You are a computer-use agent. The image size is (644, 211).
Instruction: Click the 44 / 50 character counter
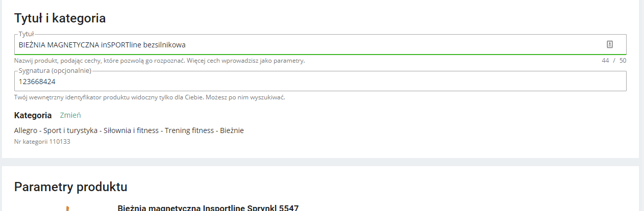[x=614, y=61]
